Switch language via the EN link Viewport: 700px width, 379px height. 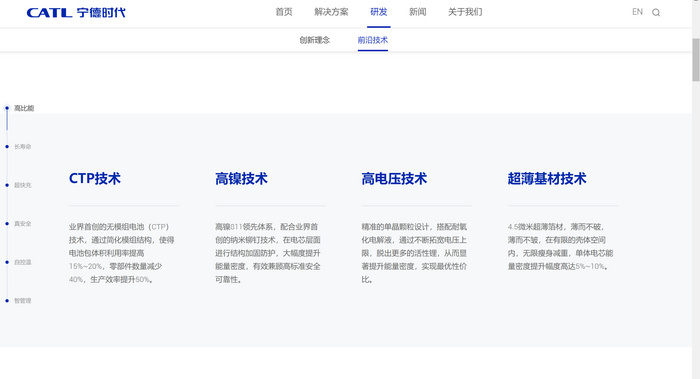637,12
